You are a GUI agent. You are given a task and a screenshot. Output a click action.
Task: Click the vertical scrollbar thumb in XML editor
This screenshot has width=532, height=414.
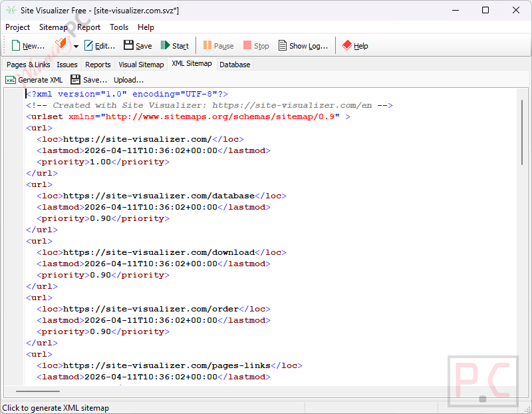522,132
